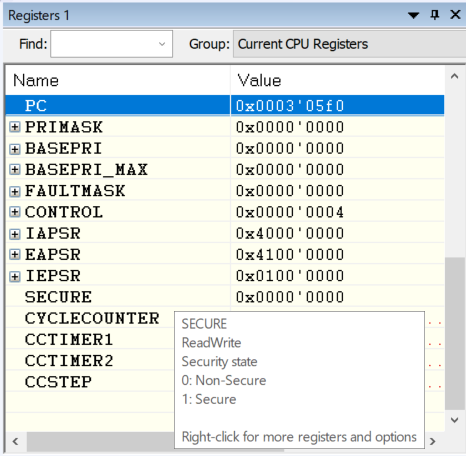Select the CYCLECOUNTER register row
The image size is (466, 456).
(90, 318)
